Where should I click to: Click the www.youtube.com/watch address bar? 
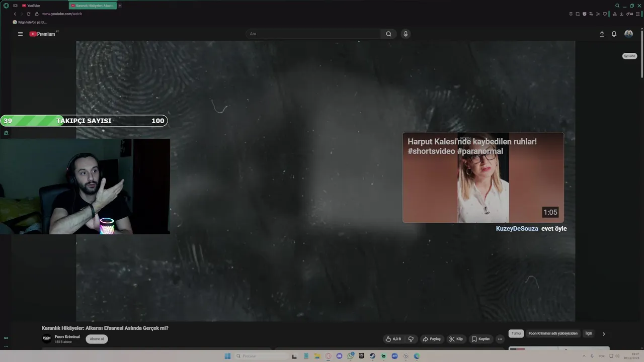62,14
